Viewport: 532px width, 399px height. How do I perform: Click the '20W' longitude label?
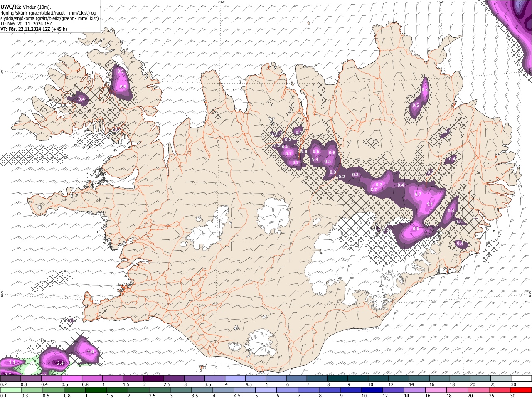click(221, 2)
